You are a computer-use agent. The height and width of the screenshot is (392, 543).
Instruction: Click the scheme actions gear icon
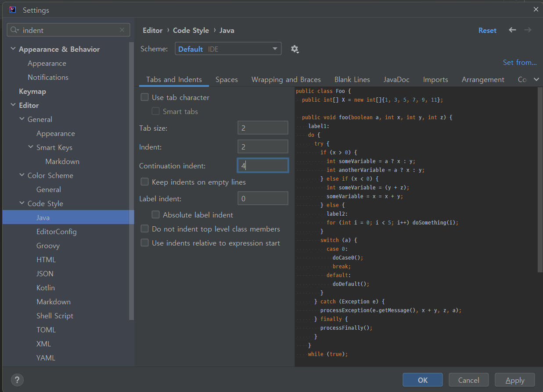(x=295, y=49)
